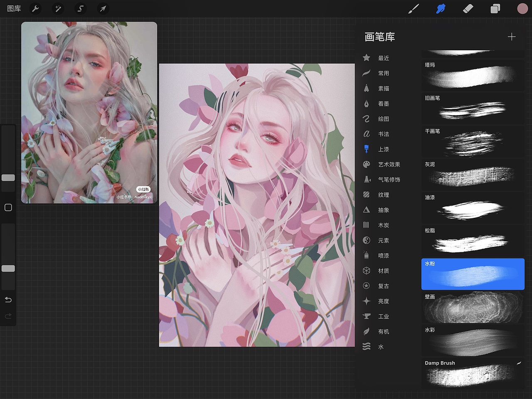Choose the 松脂 brush
The height and width of the screenshot is (399, 532).
click(473, 241)
